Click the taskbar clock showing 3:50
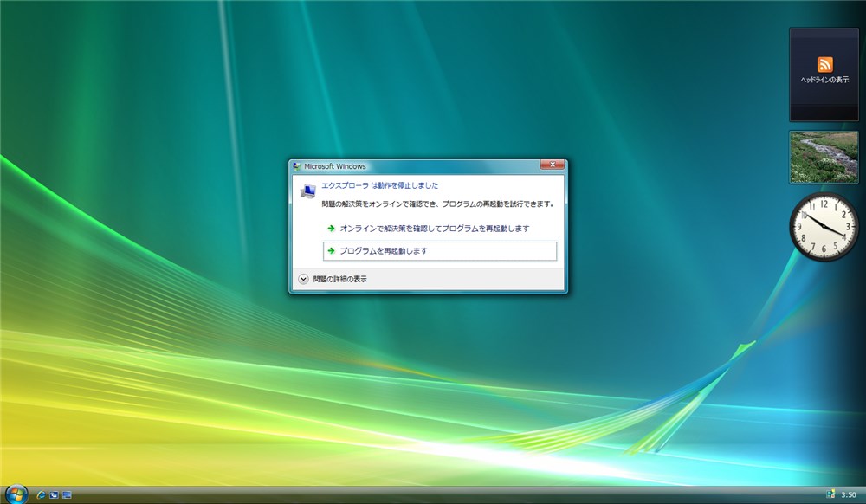Viewport: 866px width, 504px height. point(849,495)
